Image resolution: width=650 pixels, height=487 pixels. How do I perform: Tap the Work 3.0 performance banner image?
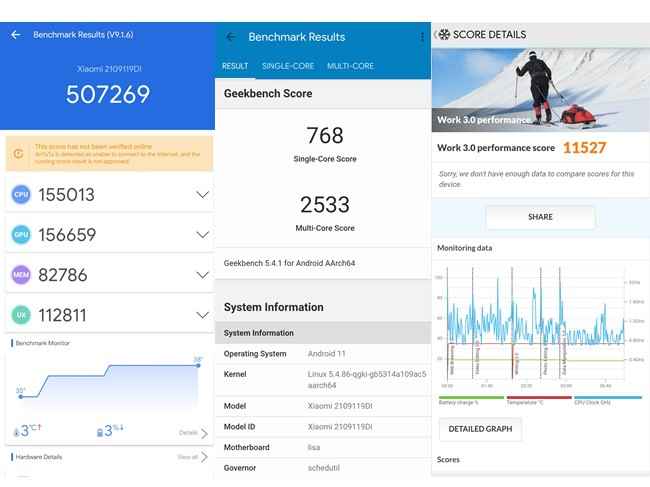coord(541,90)
